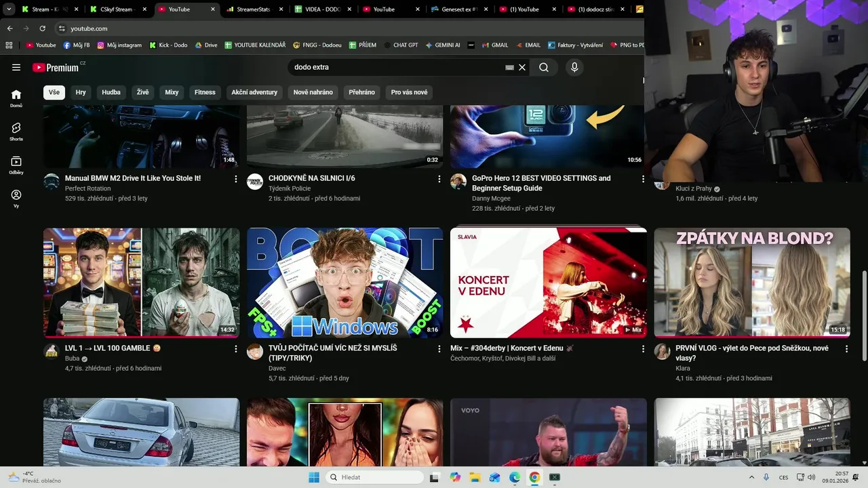This screenshot has height=488, width=868.
Task: Start voice search with the microphone
Action: pos(574,67)
